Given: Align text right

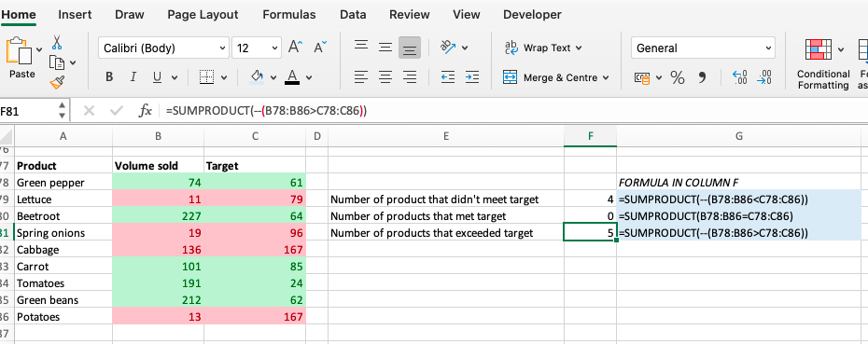Looking at the screenshot, I should pos(410,77).
